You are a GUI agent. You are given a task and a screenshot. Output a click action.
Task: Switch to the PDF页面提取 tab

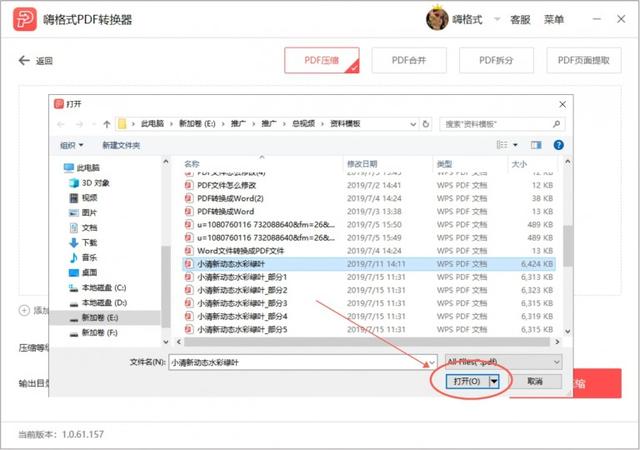584,60
